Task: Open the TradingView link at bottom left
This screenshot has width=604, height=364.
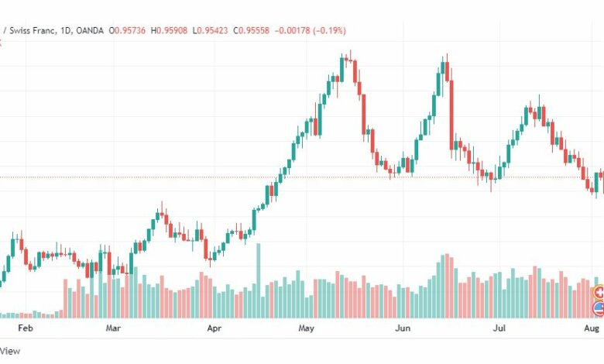Action: tap(9, 351)
